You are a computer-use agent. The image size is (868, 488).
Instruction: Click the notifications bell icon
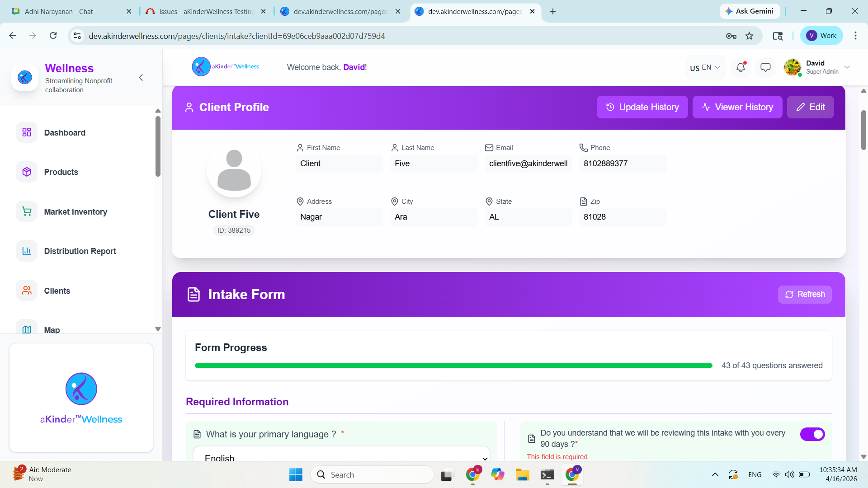[x=741, y=67]
